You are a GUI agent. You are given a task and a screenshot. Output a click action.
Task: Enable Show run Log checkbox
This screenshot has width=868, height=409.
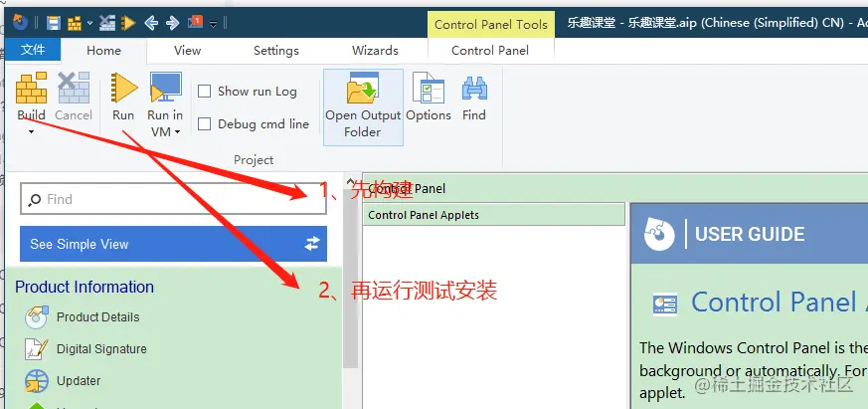pos(204,91)
